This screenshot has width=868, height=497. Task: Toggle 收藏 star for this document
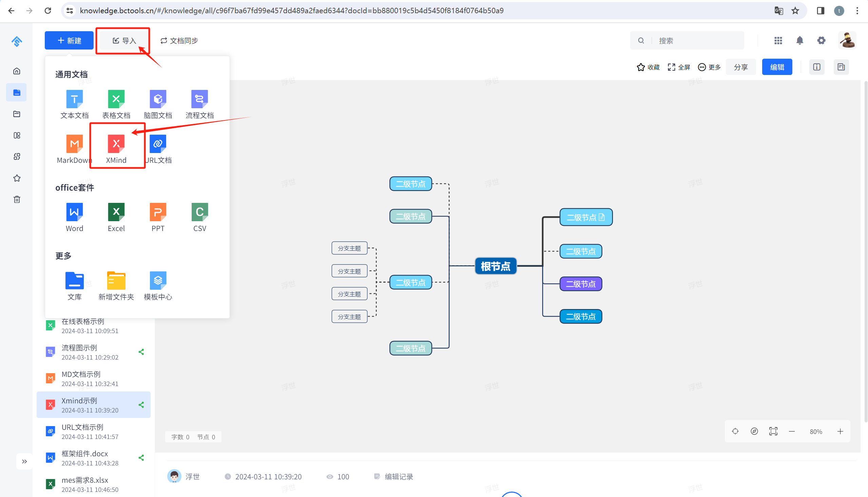click(x=648, y=67)
